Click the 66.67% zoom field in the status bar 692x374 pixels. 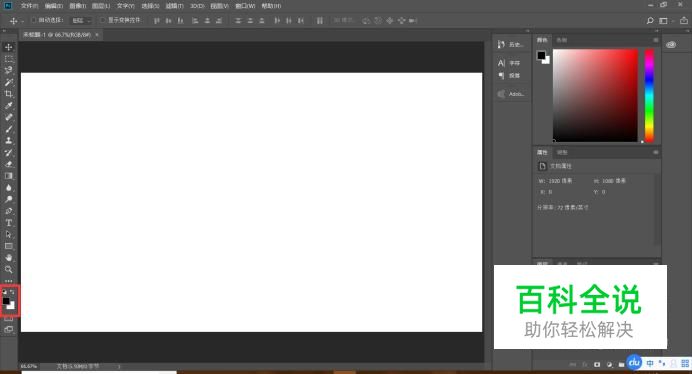coord(29,366)
